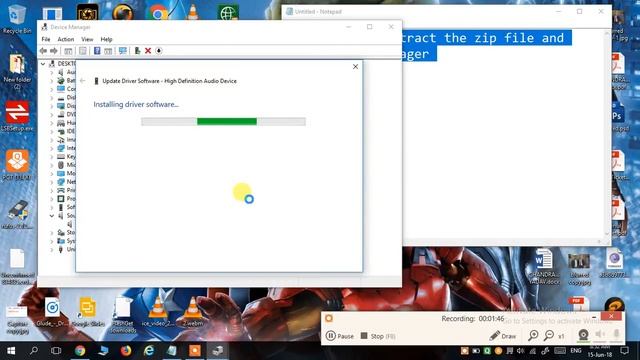Toggle the webcam in recorder bar

[583, 335]
